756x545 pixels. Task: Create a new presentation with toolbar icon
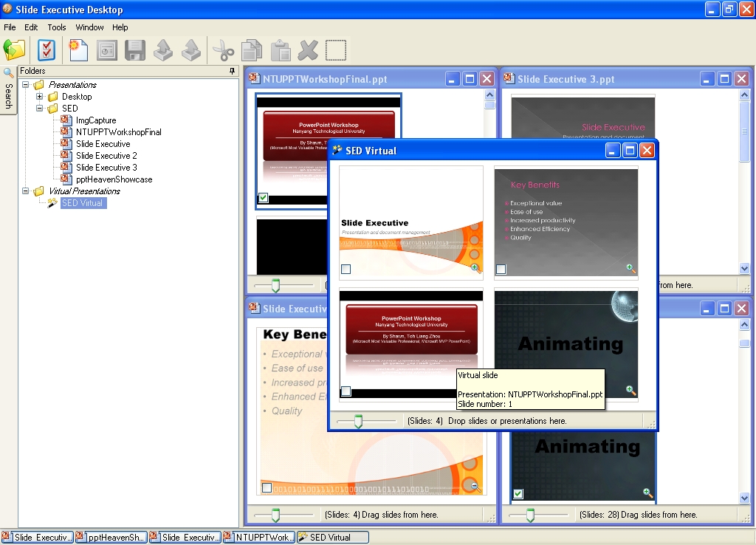point(78,49)
